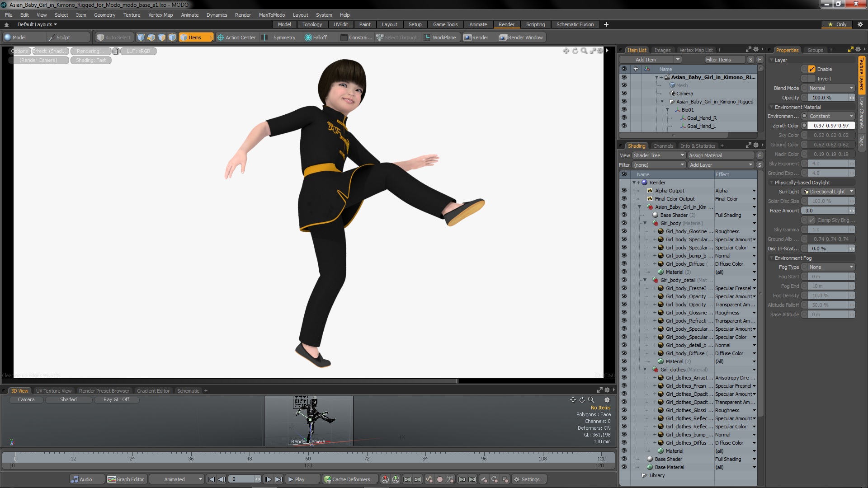
Task: Rotate the render preview view
Action: pos(575,51)
